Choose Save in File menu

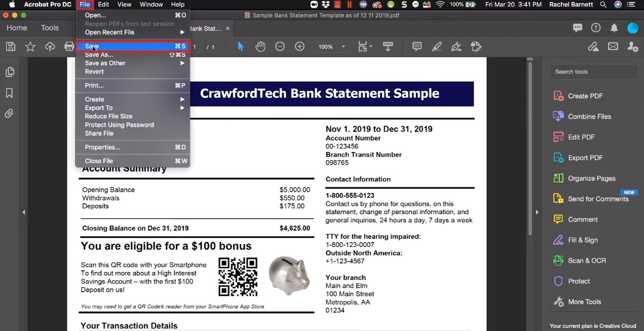tap(133, 46)
